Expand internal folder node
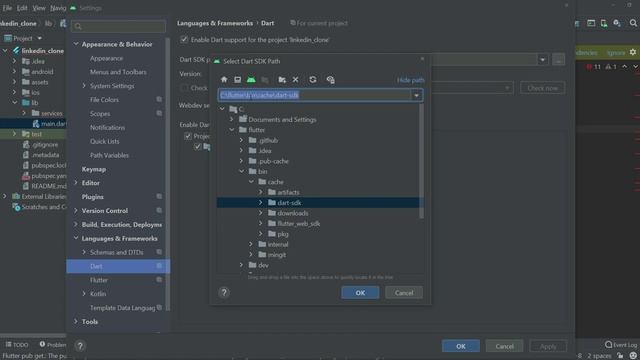 (x=251, y=244)
